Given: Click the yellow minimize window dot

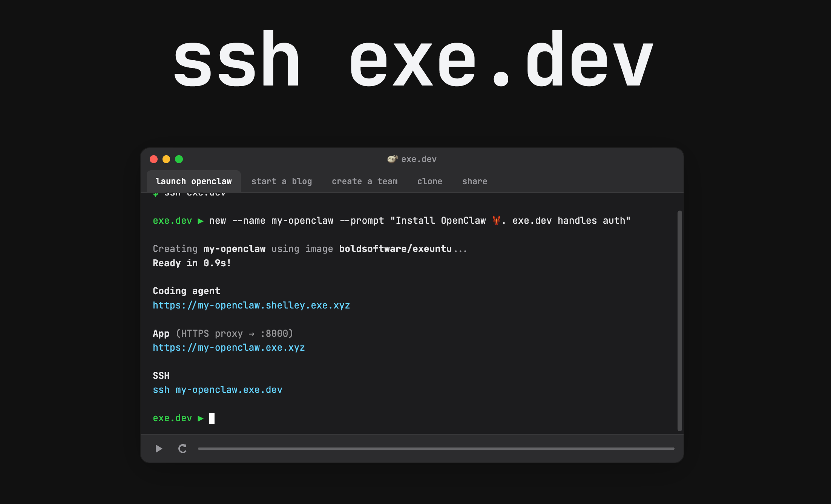Looking at the screenshot, I should pyautogui.click(x=166, y=159).
